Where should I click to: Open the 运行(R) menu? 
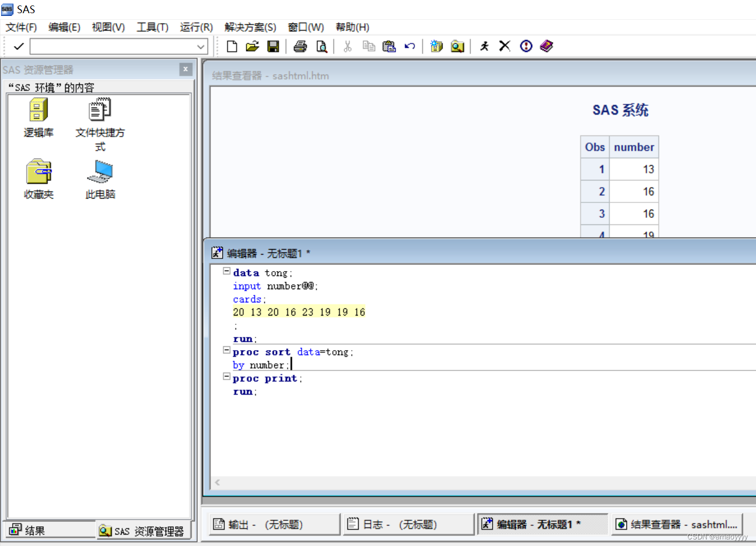tap(196, 27)
